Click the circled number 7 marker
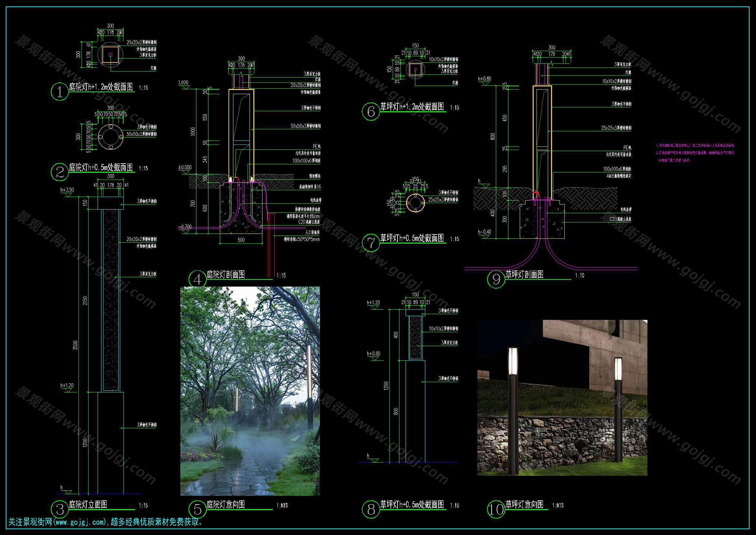756x535 pixels. pyautogui.click(x=371, y=243)
